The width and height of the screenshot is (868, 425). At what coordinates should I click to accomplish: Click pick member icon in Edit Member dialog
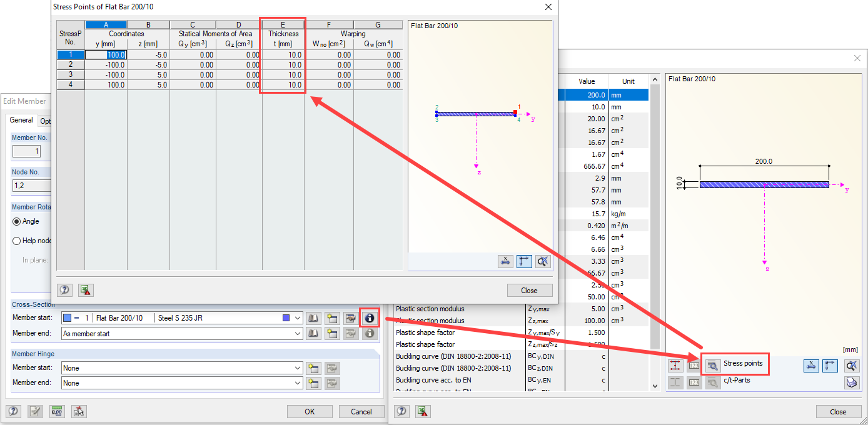pos(79,411)
